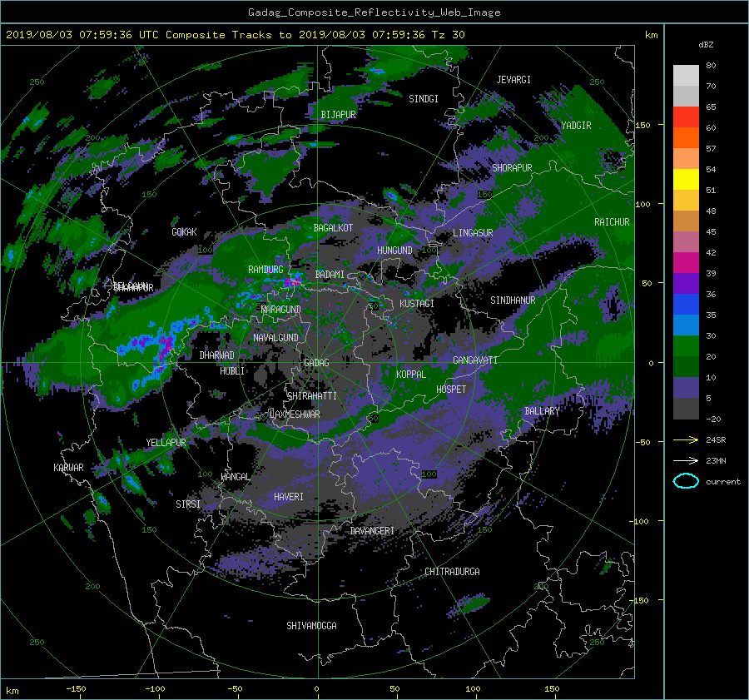Image resolution: width=749 pixels, height=700 pixels.
Task: Click the SIRSI city label
Action: click(x=188, y=504)
